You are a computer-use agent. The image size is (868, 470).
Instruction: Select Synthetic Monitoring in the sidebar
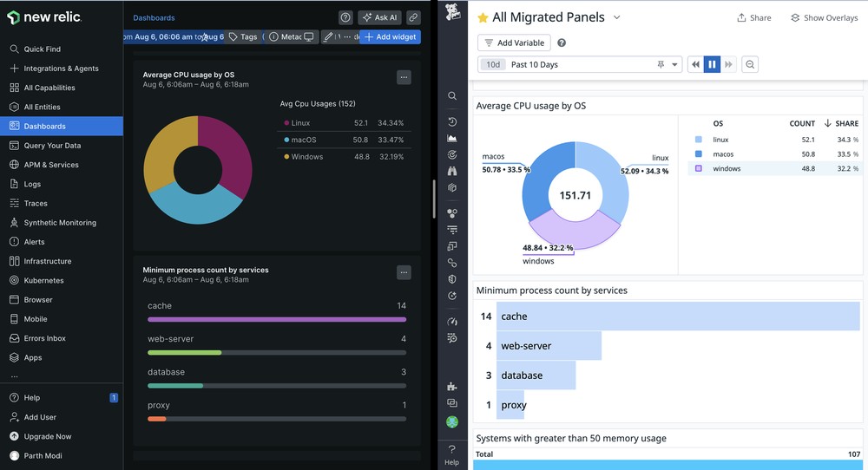pos(60,223)
